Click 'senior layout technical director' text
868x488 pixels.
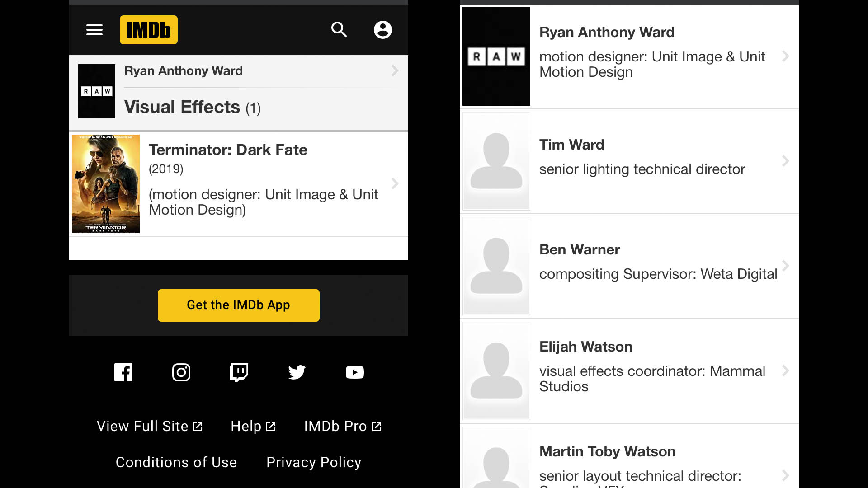tap(640, 476)
